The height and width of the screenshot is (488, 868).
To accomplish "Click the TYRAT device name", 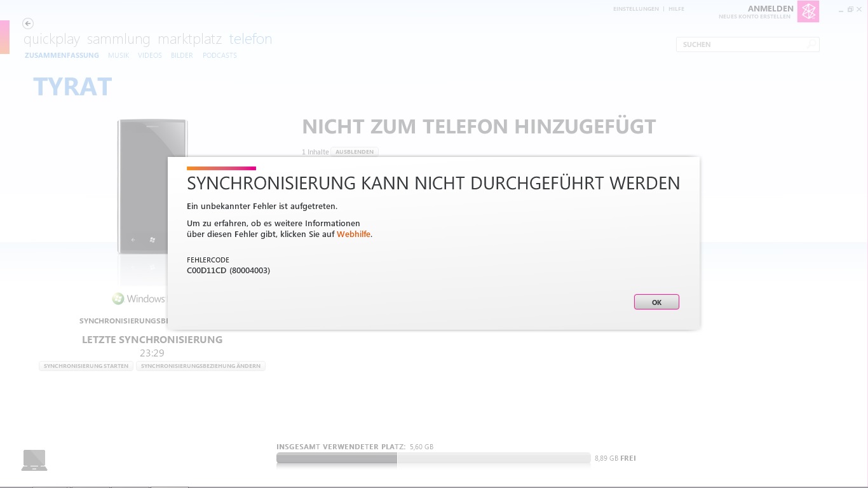I will pyautogui.click(x=72, y=86).
